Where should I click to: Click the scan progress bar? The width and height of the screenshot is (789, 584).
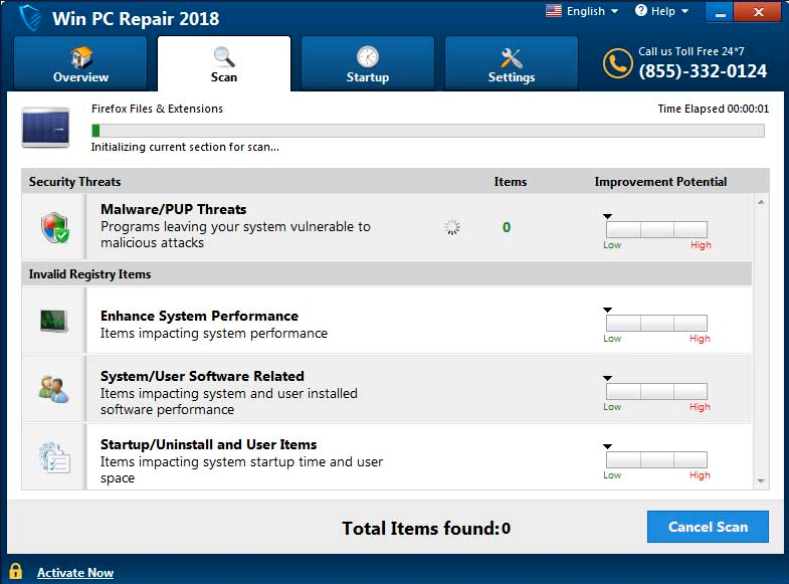click(x=427, y=130)
